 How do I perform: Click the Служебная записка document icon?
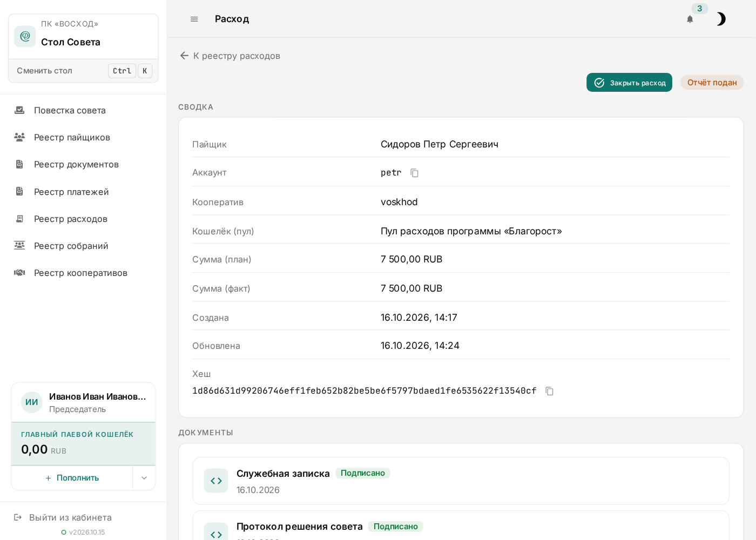coord(216,481)
